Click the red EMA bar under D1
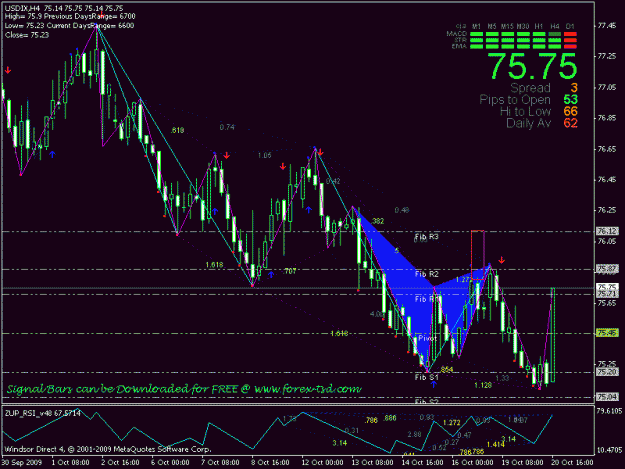Screen dimensions: 625x469 [x=570, y=47]
